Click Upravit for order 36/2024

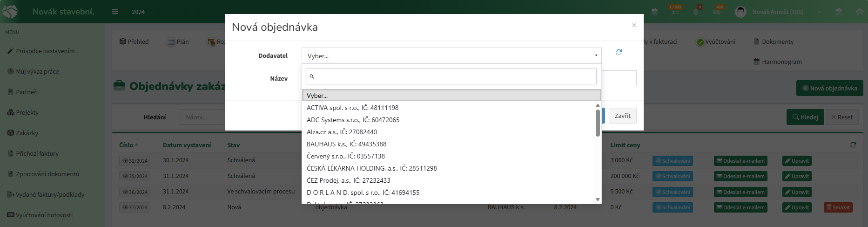[797, 192]
